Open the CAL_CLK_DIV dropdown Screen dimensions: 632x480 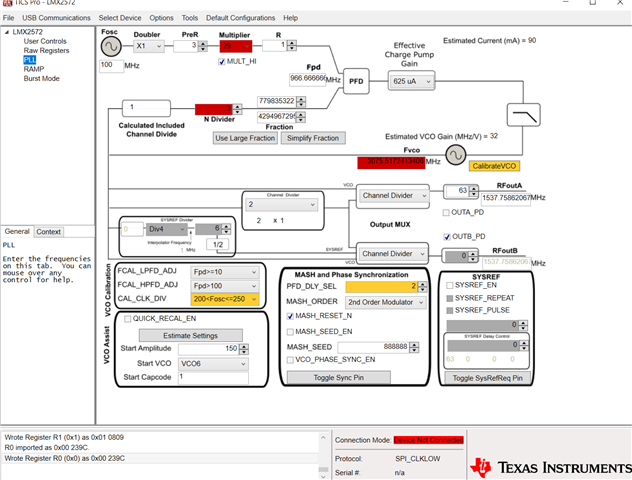pyautogui.click(x=225, y=299)
